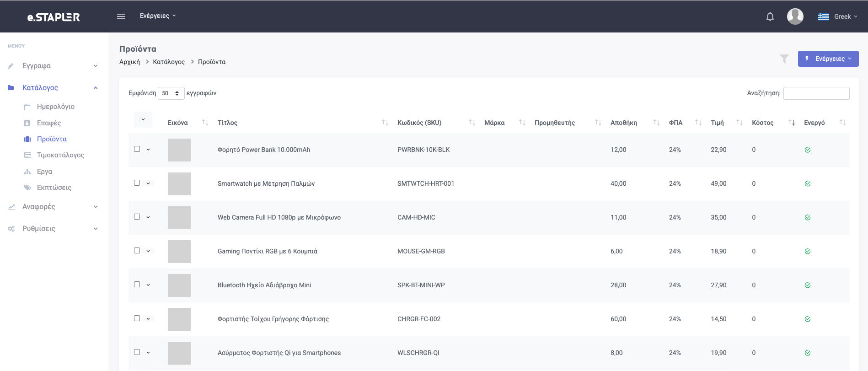Select checkbox for Web Camera Full HD
This screenshot has height=371, width=868.
coord(137,217)
